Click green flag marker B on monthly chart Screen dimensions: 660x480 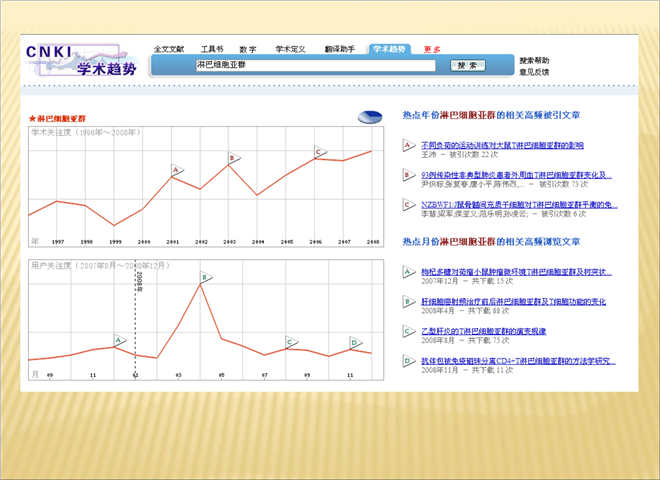(205, 278)
